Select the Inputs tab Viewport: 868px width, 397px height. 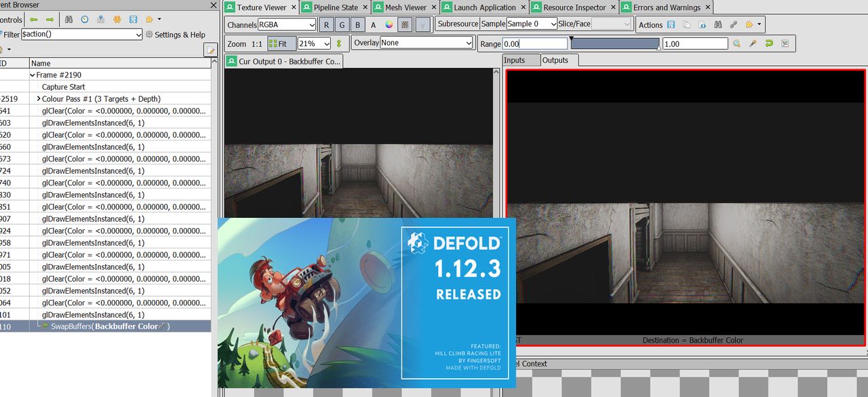point(514,60)
